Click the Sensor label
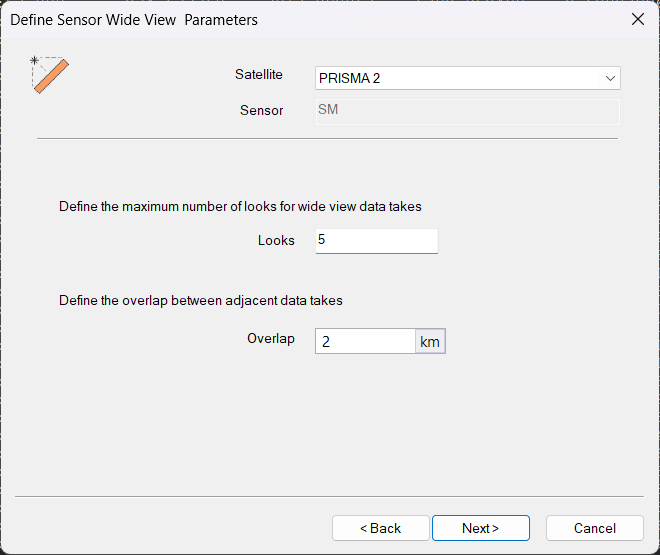Image resolution: width=660 pixels, height=555 pixels. pyautogui.click(x=261, y=110)
